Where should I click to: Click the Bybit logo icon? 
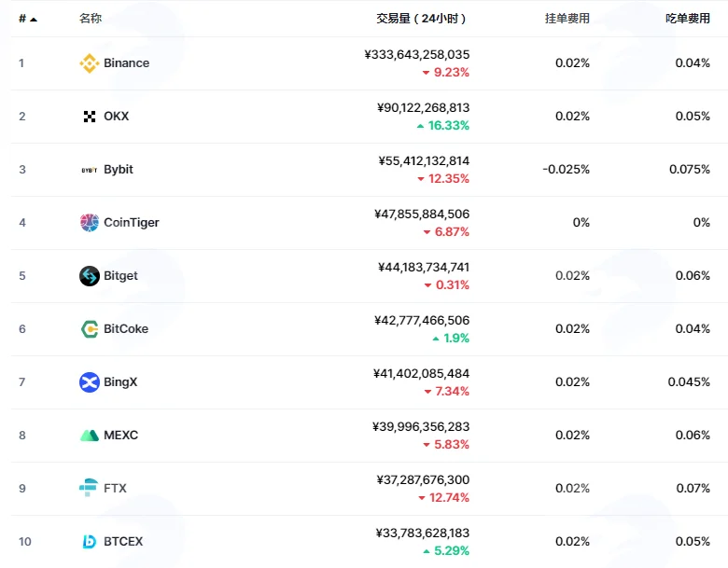[x=90, y=170]
